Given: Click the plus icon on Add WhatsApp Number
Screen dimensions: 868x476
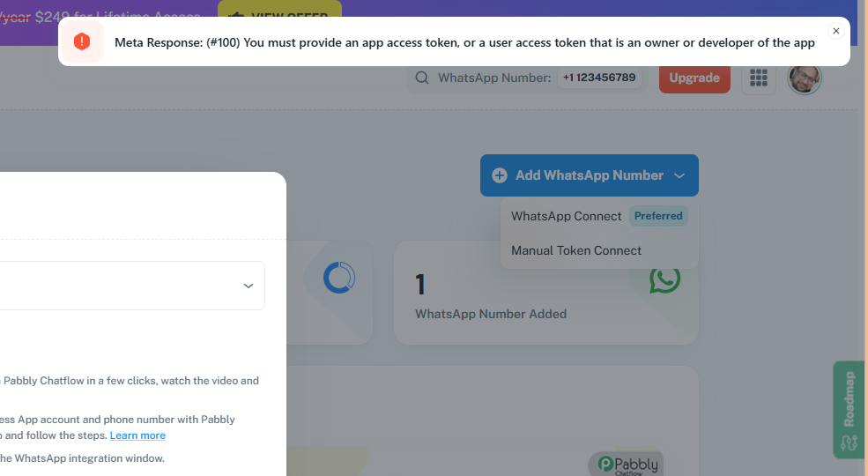Looking at the screenshot, I should [x=500, y=175].
